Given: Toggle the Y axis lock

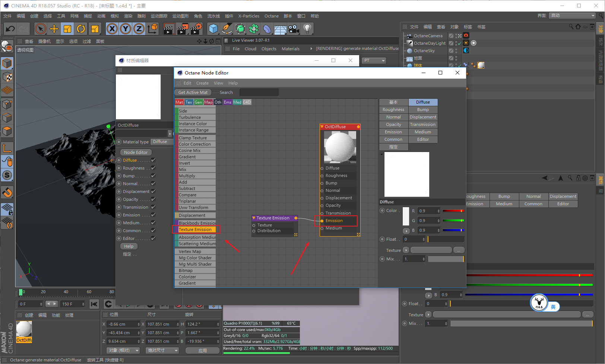Looking at the screenshot, I should coord(126,29).
